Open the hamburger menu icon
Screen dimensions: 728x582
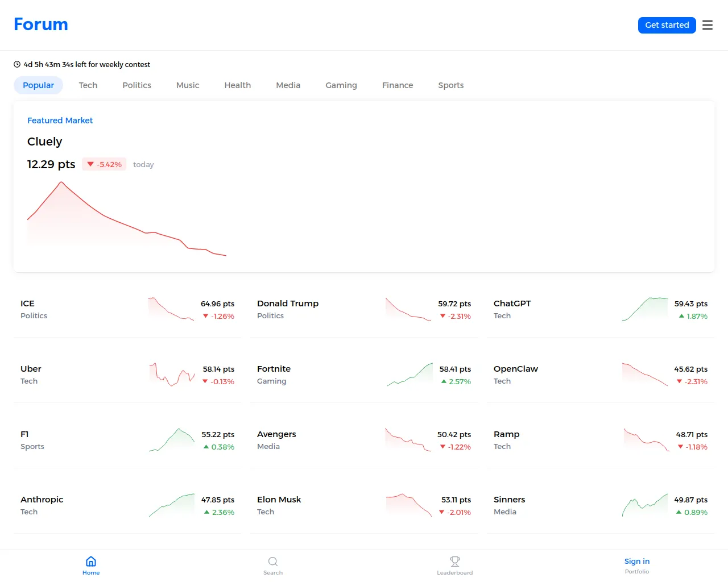coord(707,25)
